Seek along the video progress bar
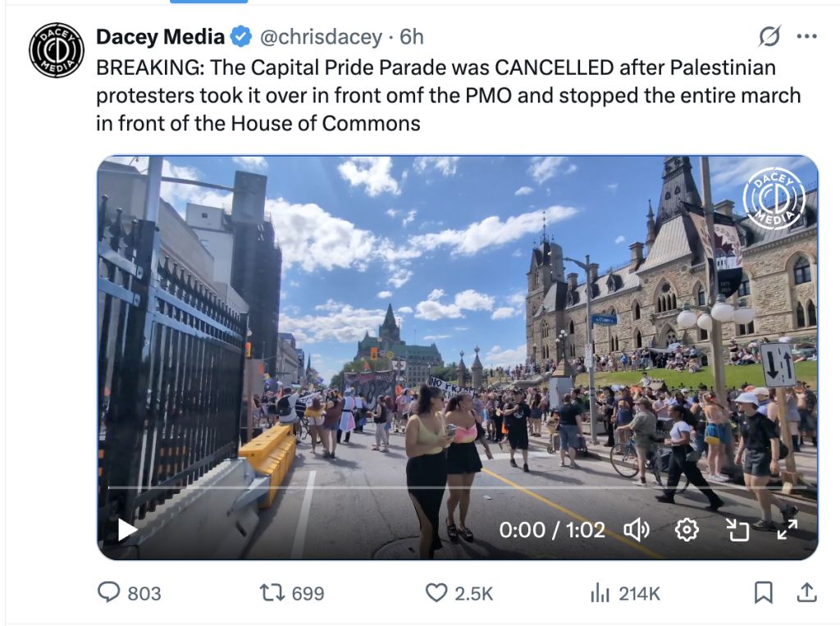This screenshot has width=840, height=626. click(457, 487)
